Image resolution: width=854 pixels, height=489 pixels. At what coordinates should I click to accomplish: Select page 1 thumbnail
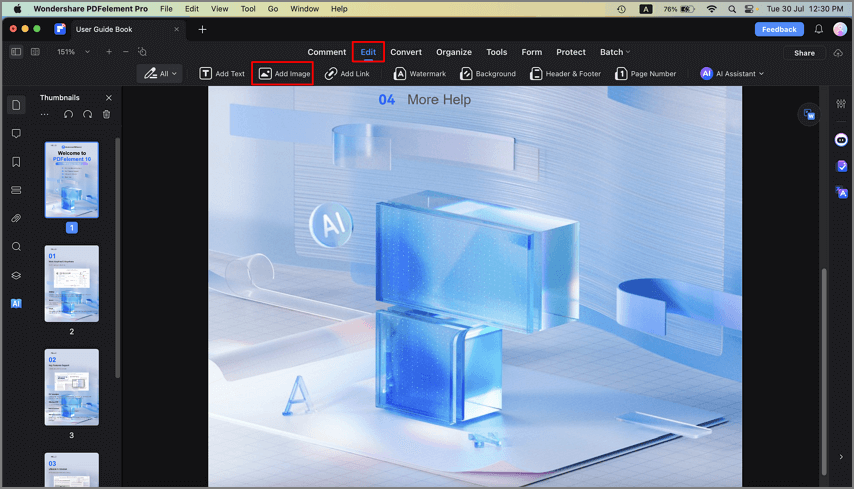72,180
